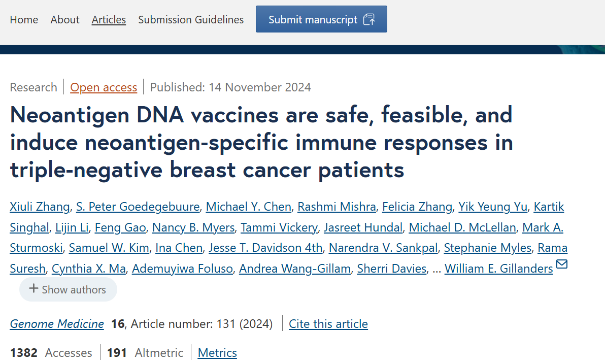This screenshot has height=364, width=605.
Task: Select author Andrea Wang-Gillam
Action: coord(295,269)
